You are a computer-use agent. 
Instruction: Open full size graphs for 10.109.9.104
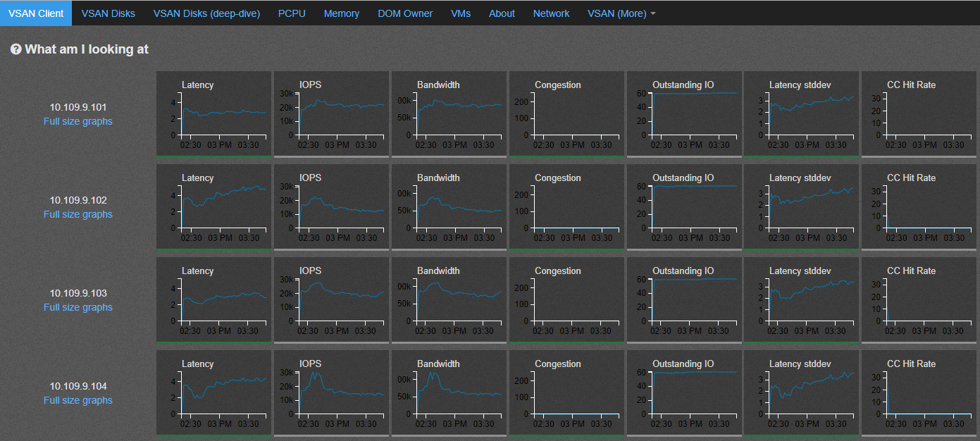pos(78,400)
